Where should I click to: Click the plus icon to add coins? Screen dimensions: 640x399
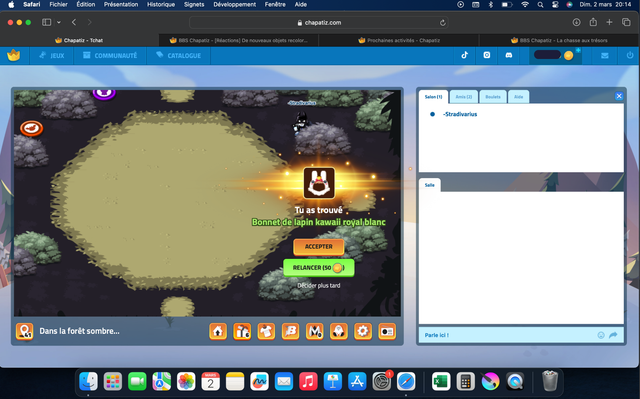pos(578,50)
